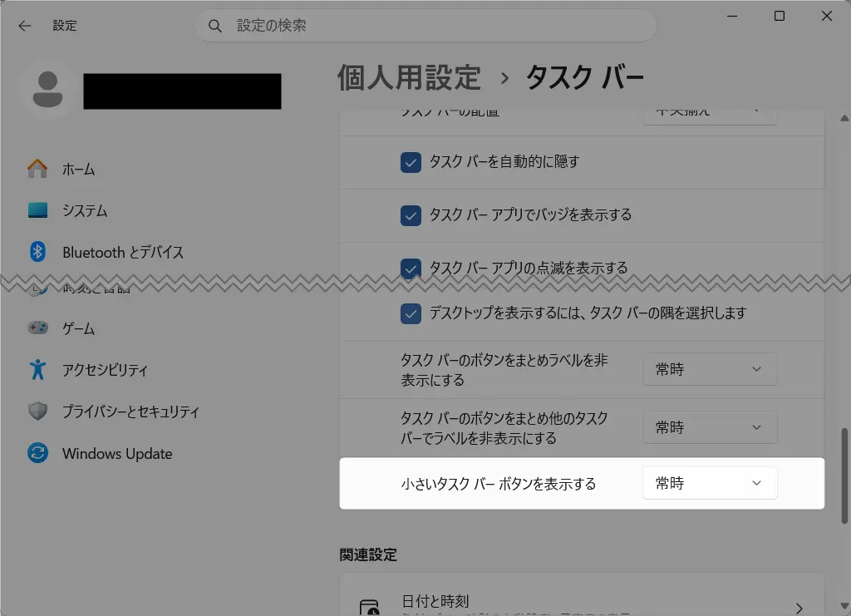Toggle the デスクトップを表示する corner checkbox
The height and width of the screenshot is (616, 851).
tap(411, 313)
